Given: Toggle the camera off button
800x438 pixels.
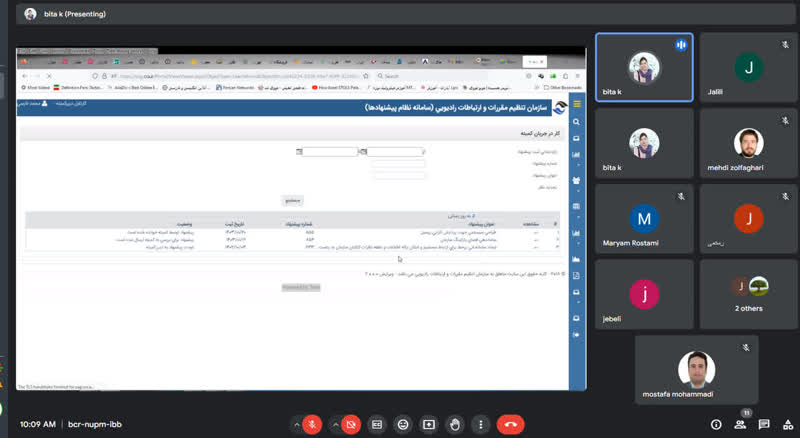Looking at the screenshot, I should pos(351,424).
